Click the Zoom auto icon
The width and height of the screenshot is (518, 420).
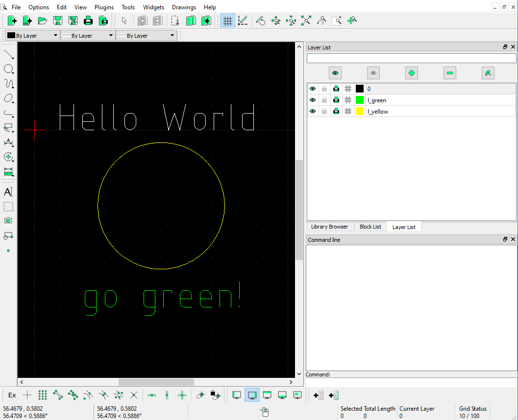coord(306,21)
